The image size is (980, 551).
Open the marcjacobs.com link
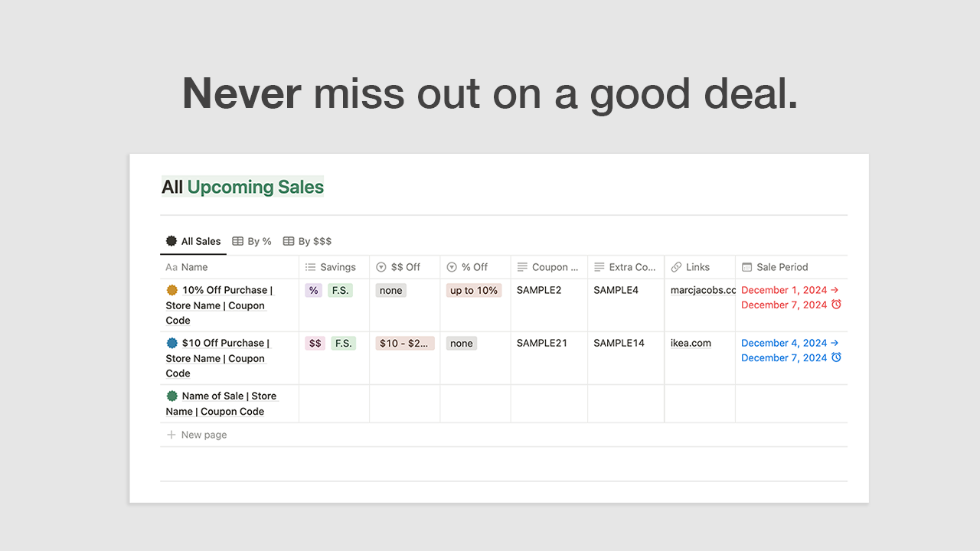703,290
